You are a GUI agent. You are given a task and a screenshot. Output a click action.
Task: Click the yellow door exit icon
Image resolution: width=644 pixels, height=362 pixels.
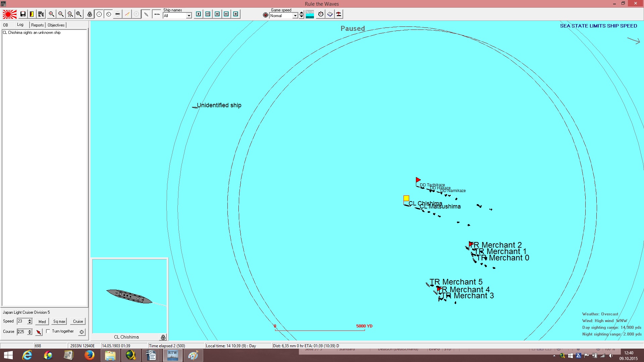32,14
